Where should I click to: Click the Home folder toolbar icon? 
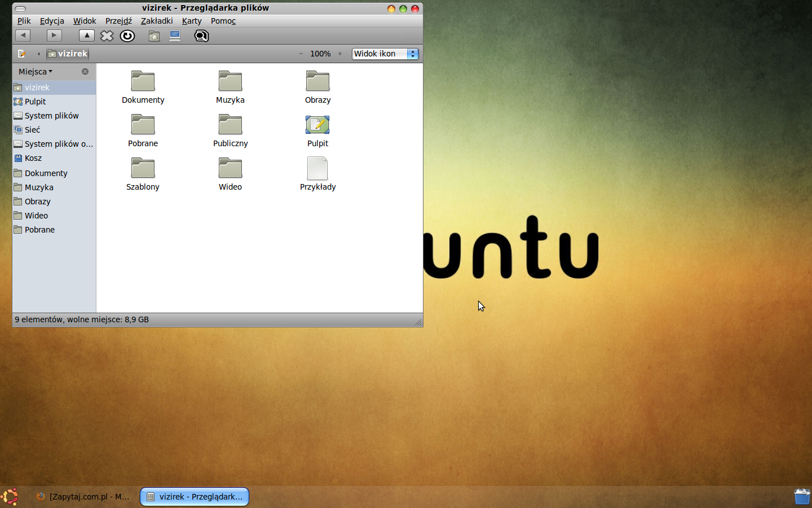(x=154, y=36)
